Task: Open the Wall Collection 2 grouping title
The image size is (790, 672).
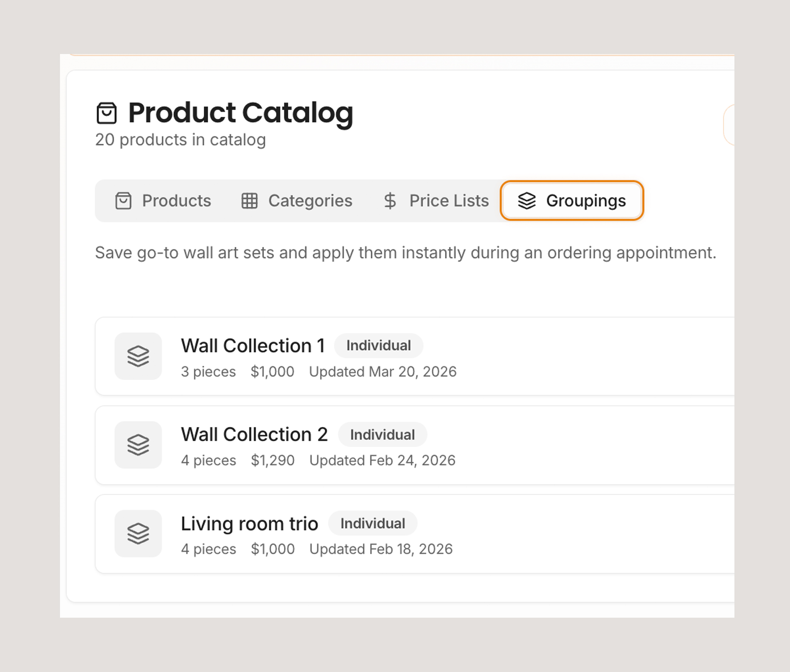Action: 254,435
